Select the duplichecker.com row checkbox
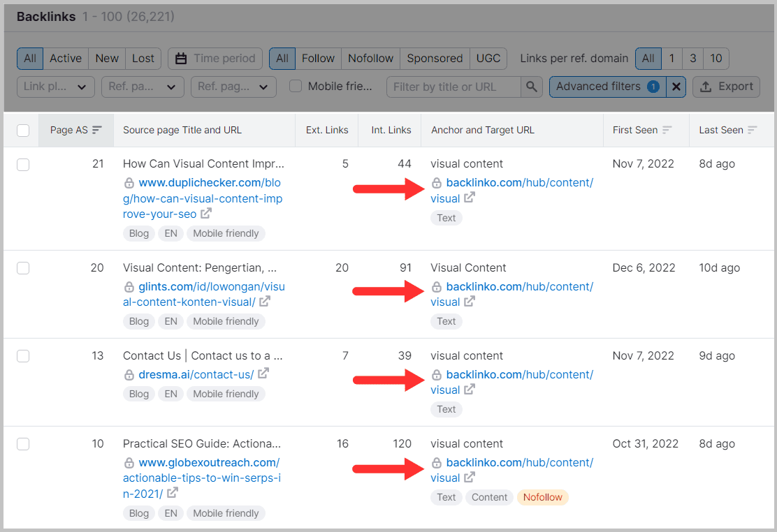The width and height of the screenshot is (777, 532). point(23,165)
